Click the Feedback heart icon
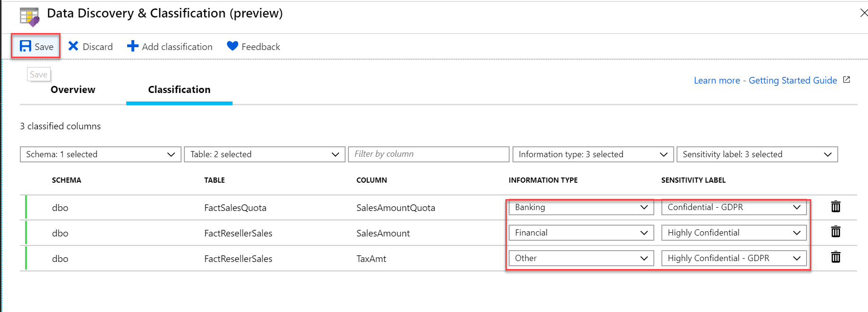Image resolution: width=868 pixels, height=312 pixels. [x=232, y=46]
